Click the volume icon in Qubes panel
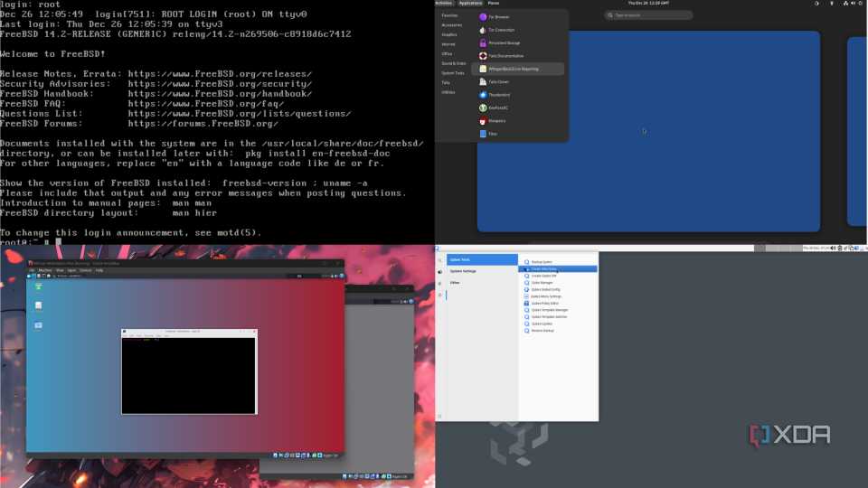The height and width of the screenshot is (488, 868). point(833,249)
